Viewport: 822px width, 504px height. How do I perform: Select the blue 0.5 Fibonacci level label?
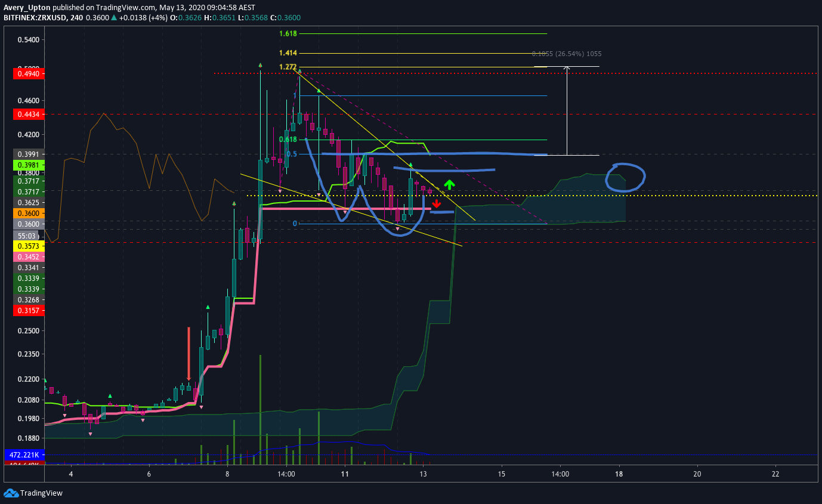click(x=292, y=154)
